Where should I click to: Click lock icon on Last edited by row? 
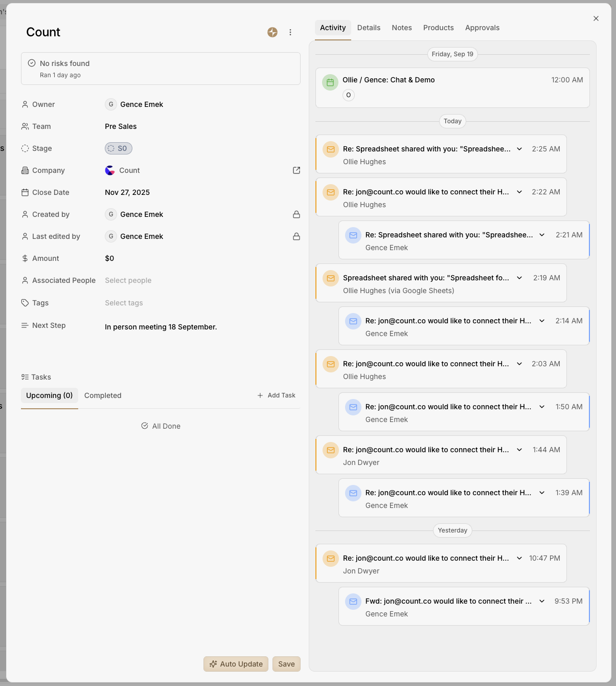[x=296, y=236]
